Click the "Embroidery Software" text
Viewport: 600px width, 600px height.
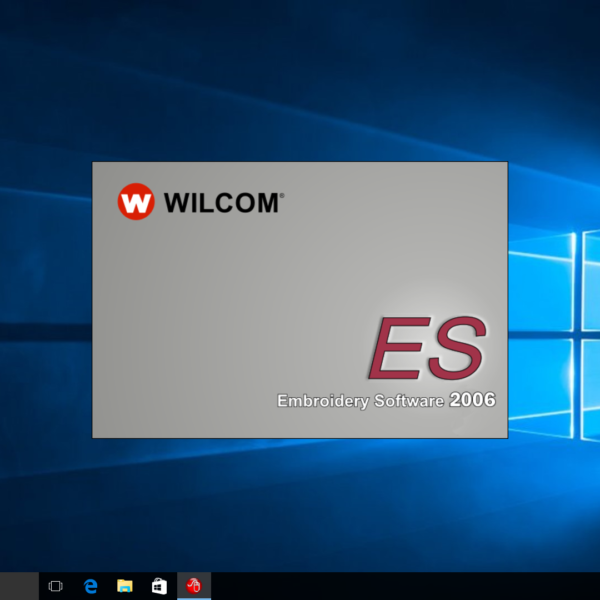[360, 401]
